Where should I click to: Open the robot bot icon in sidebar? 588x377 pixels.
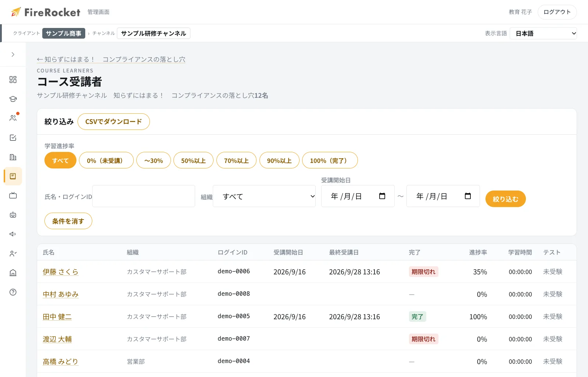click(x=13, y=215)
